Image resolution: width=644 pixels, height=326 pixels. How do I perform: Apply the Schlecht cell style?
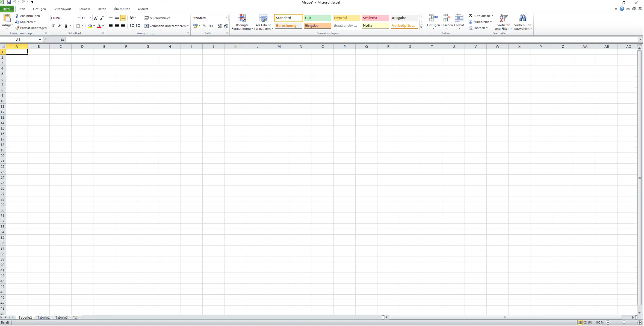pos(375,18)
